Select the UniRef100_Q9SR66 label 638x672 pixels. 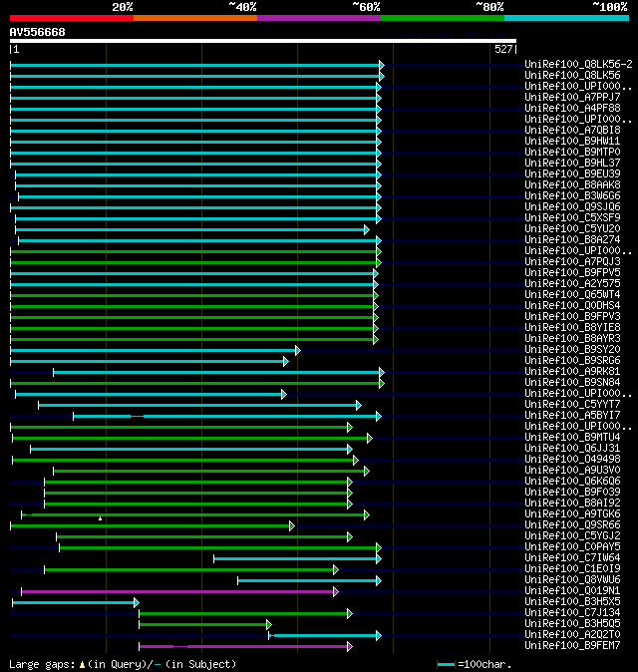[572, 525]
